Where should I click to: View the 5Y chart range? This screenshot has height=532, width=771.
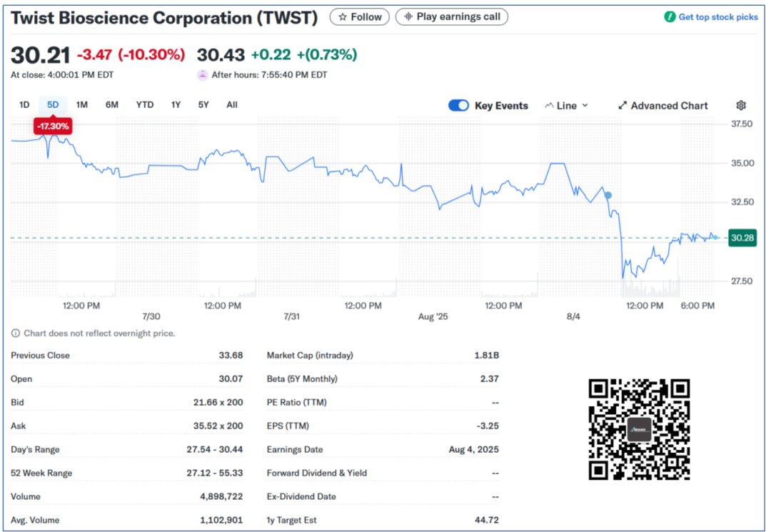(203, 105)
